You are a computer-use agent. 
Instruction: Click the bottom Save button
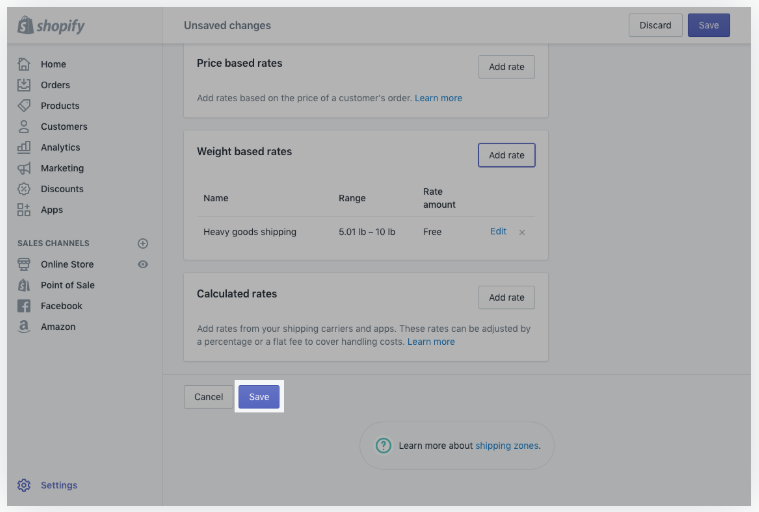pyautogui.click(x=259, y=397)
